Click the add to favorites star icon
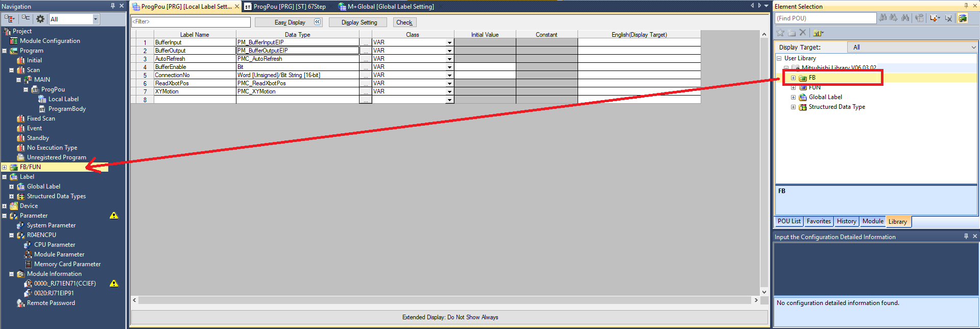This screenshot has width=980, height=329. (x=780, y=33)
